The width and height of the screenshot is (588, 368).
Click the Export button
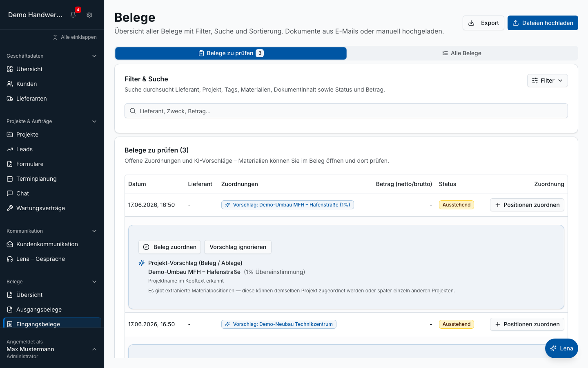(x=483, y=23)
